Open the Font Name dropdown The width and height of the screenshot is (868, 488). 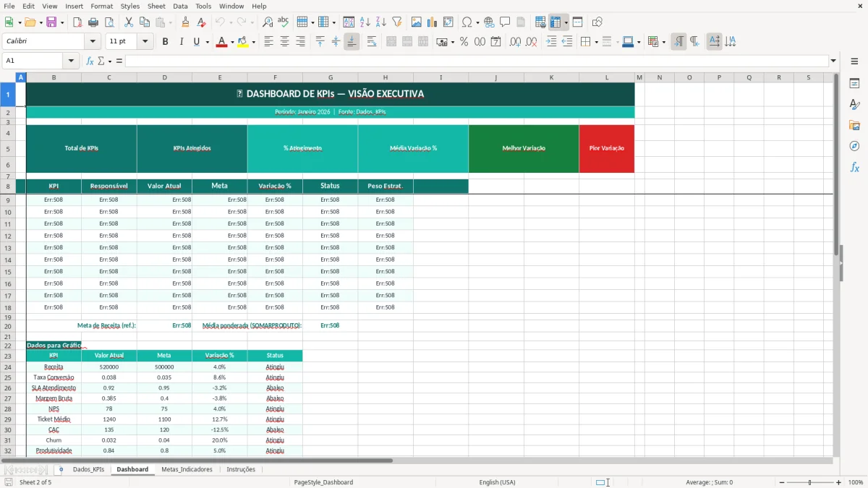click(x=94, y=42)
